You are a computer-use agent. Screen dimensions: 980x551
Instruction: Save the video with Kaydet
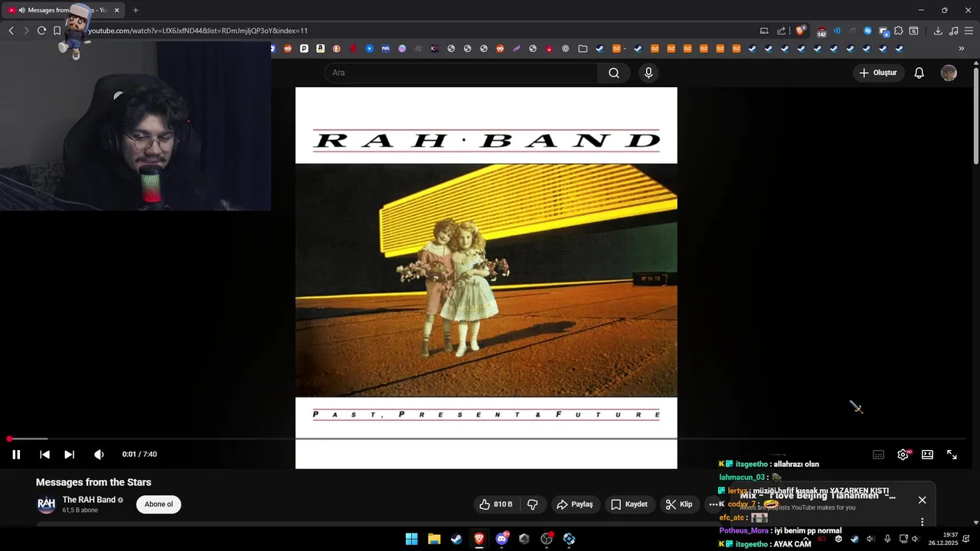click(x=629, y=504)
